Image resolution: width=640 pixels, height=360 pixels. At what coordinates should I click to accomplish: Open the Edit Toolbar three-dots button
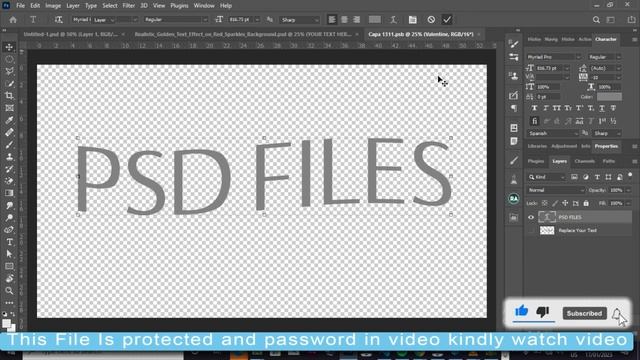click(9, 302)
